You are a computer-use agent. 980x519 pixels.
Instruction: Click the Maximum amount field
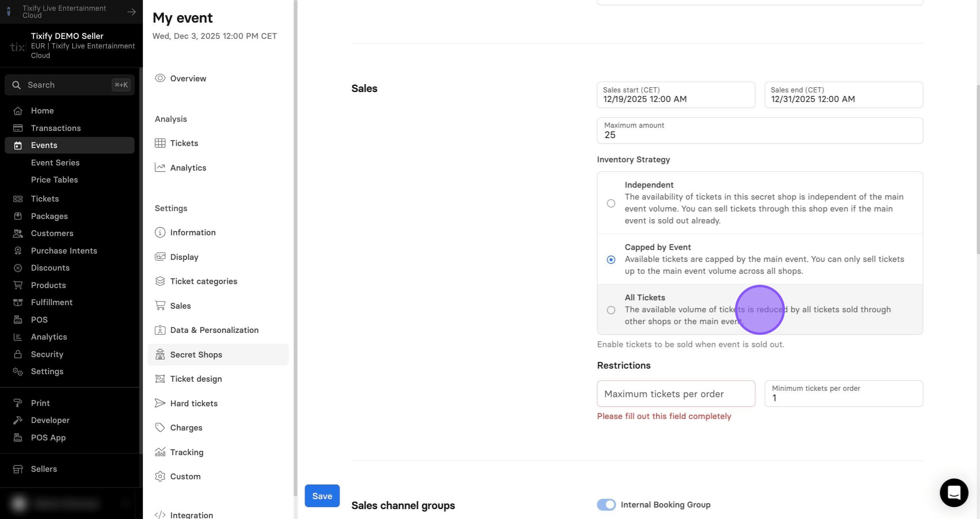click(x=760, y=131)
